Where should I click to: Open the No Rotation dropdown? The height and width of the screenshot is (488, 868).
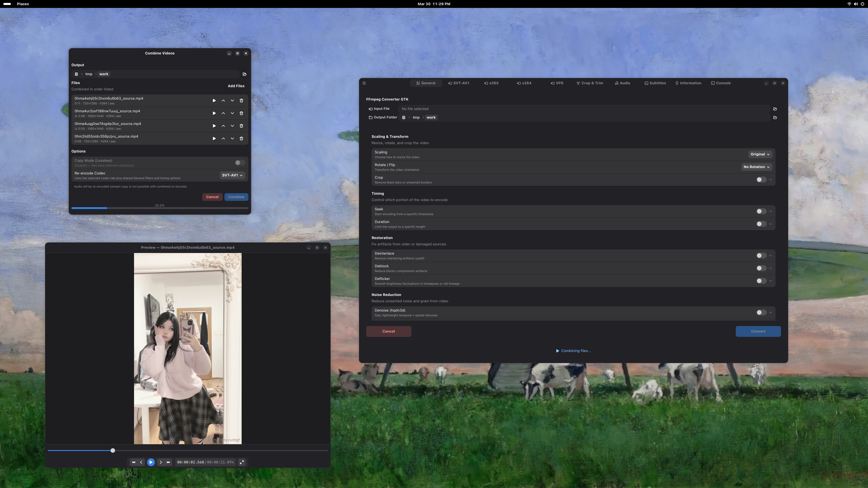coord(757,167)
